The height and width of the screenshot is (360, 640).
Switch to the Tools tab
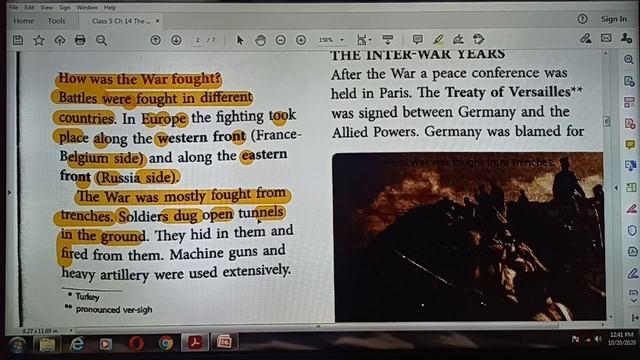click(x=56, y=20)
